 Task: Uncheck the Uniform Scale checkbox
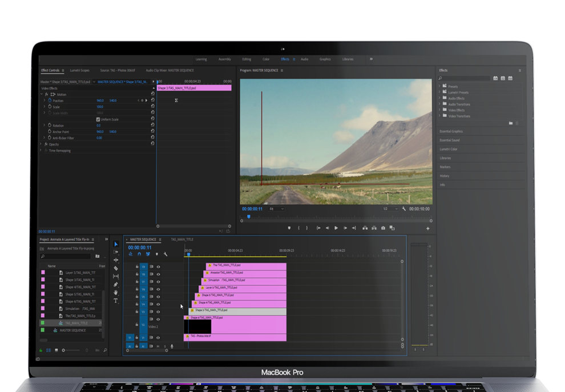98,119
